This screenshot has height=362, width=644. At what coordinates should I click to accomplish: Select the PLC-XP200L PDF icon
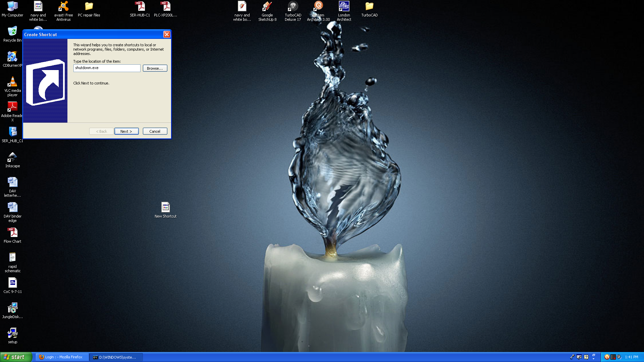165,9
